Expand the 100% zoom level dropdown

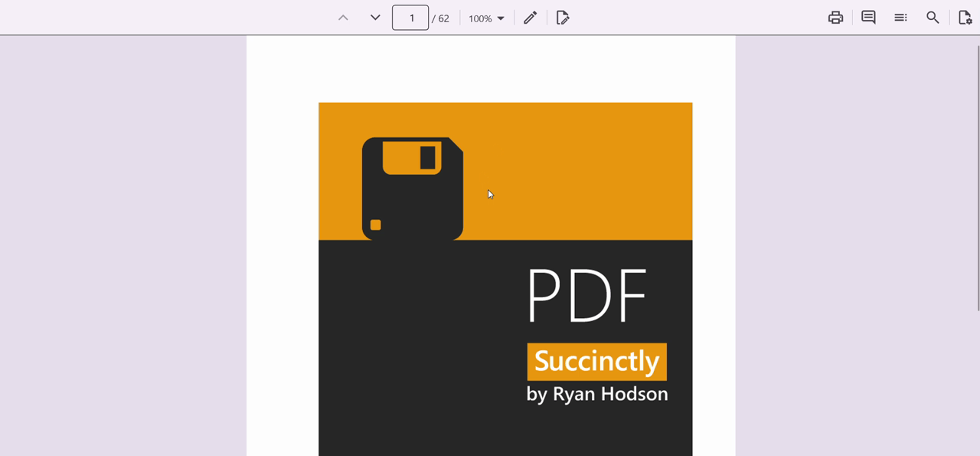click(x=486, y=18)
